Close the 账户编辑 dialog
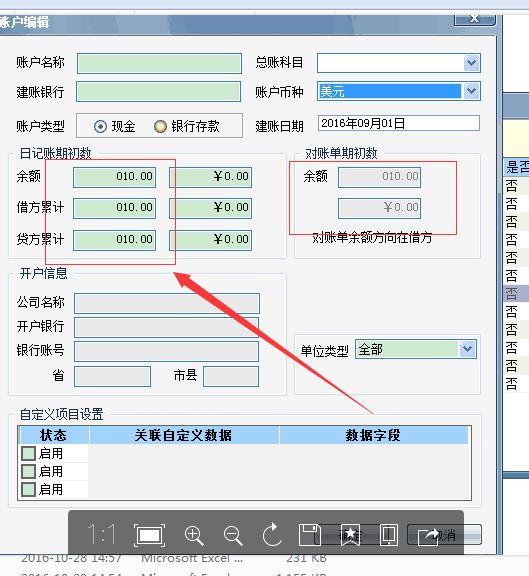 (x=475, y=19)
